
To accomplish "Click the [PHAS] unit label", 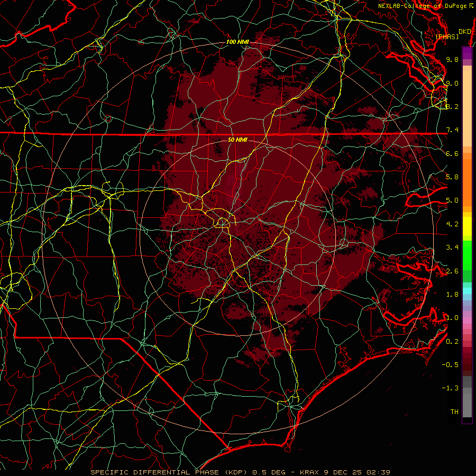I will coord(447,37).
